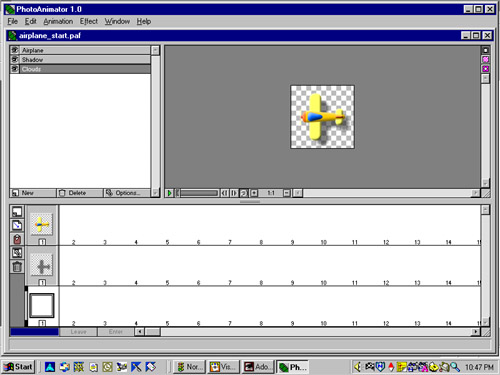Click the trash can icon beside the timeline
The height and width of the screenshot is (375, 500).
click(17, 267)
